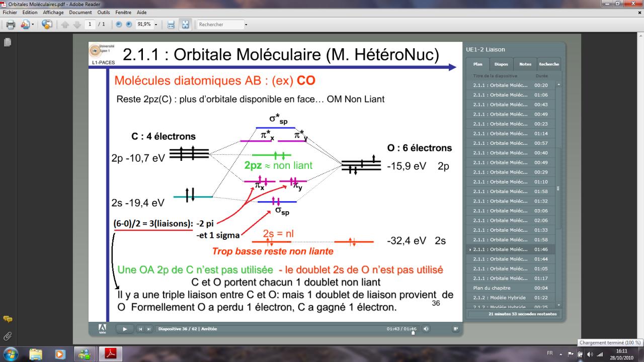Open the collaborate tool dropdown arrow

click(33, 24)
